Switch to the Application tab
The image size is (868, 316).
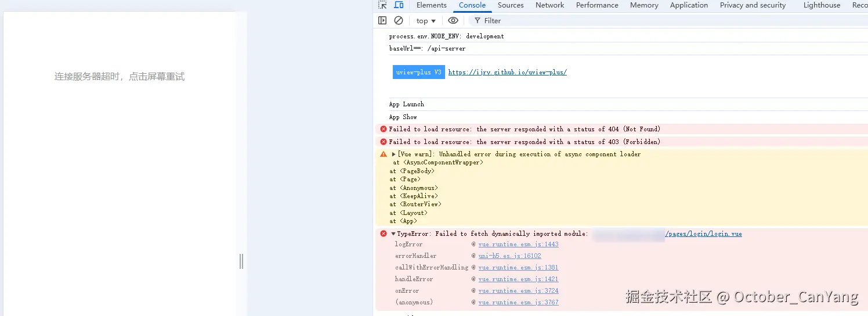point(689,5)
